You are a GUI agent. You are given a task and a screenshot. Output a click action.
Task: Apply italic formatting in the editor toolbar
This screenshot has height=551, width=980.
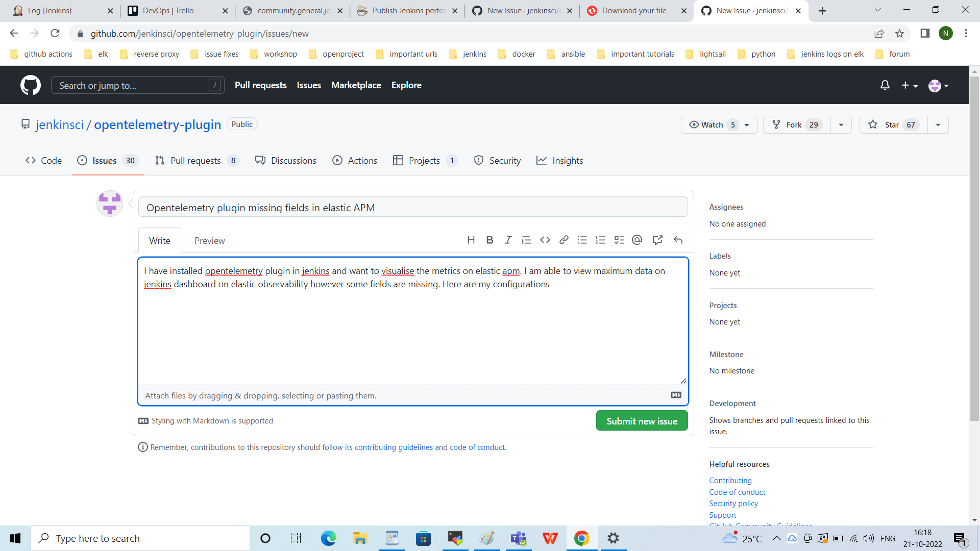508,240
